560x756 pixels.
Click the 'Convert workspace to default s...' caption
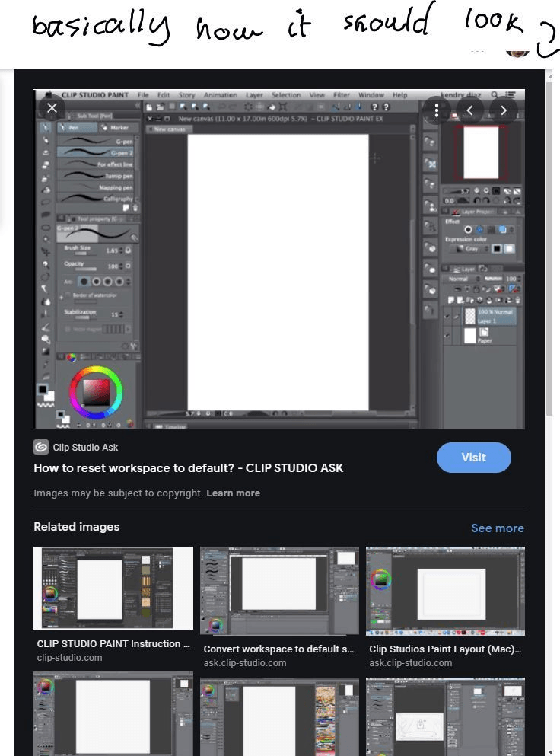click(x=278, y=649)
